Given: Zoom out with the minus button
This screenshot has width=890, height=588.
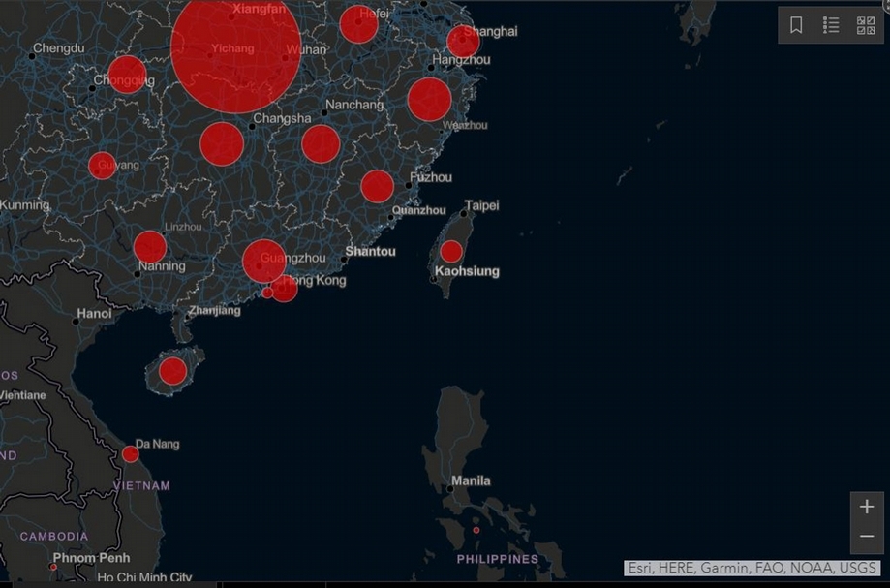Looking at the screenshot, I should coord(867,537).
